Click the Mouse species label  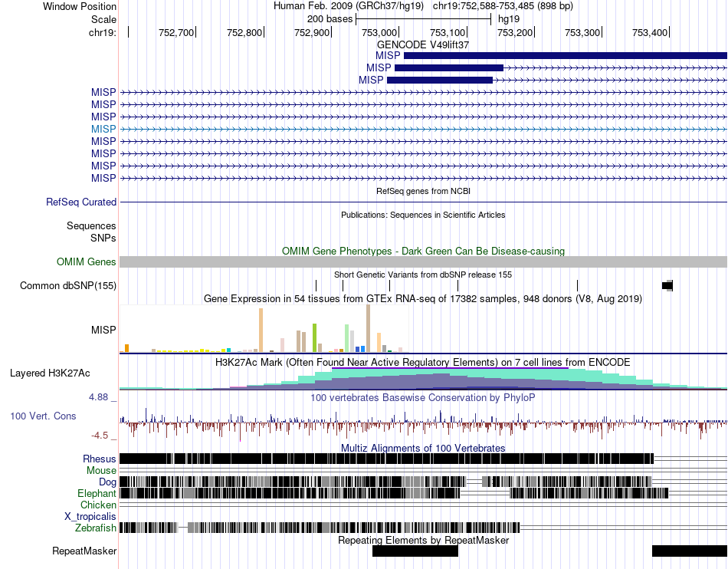click(x=101, y=471)
